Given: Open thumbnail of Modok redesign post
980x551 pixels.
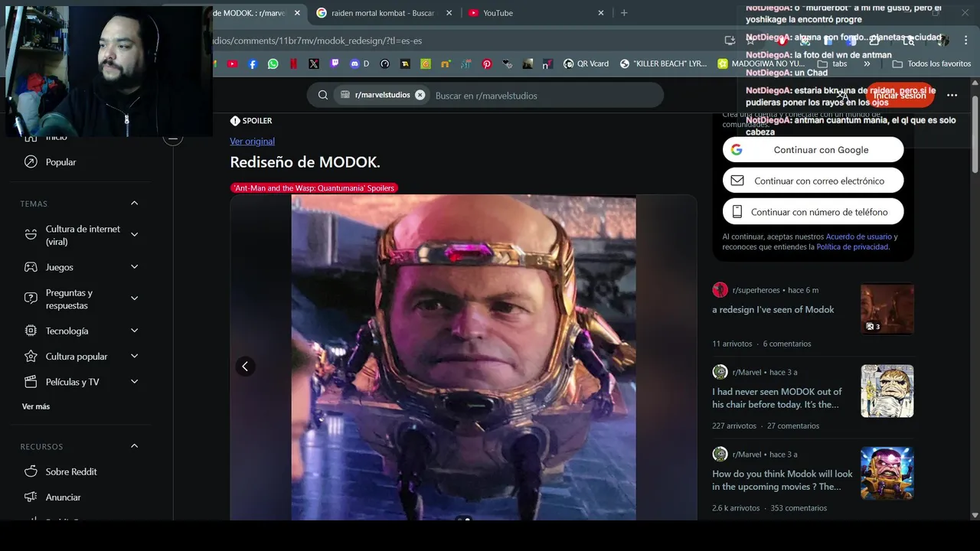Looking at the screenshot, I should [887, 309].
